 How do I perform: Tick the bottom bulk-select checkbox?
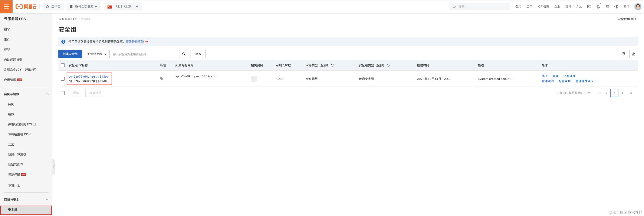63,93
